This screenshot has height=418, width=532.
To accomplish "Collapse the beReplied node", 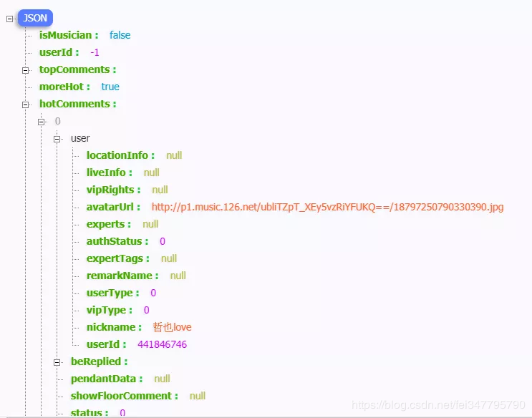I will (x=57, y=362).
